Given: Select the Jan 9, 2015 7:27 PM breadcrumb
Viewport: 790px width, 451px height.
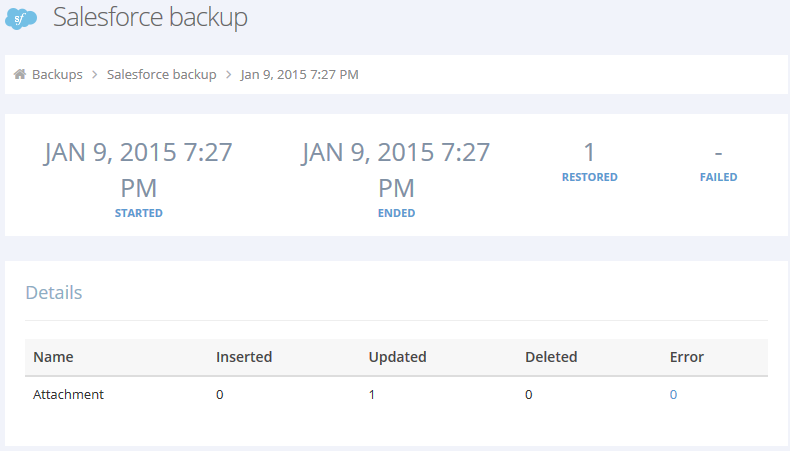Looking at the screenshot, I should click(x=299, y=75).
